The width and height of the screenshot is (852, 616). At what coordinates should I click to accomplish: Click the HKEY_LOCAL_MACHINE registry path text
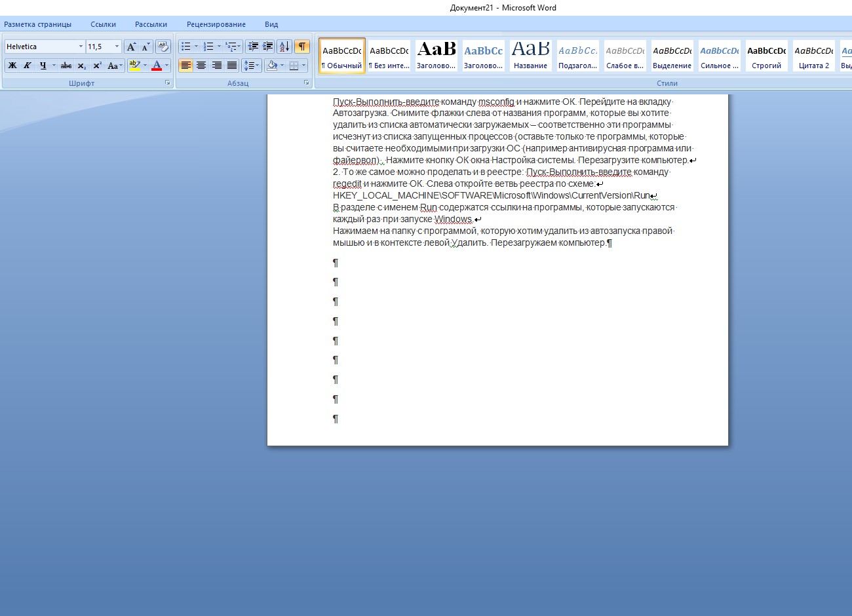click(492, 195)
